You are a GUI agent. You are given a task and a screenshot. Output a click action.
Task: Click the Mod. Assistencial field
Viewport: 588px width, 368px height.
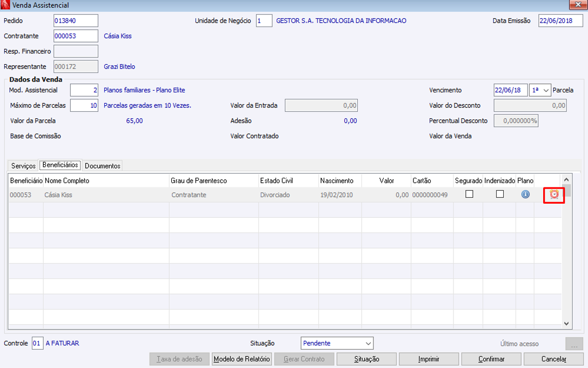coord(84,90)
